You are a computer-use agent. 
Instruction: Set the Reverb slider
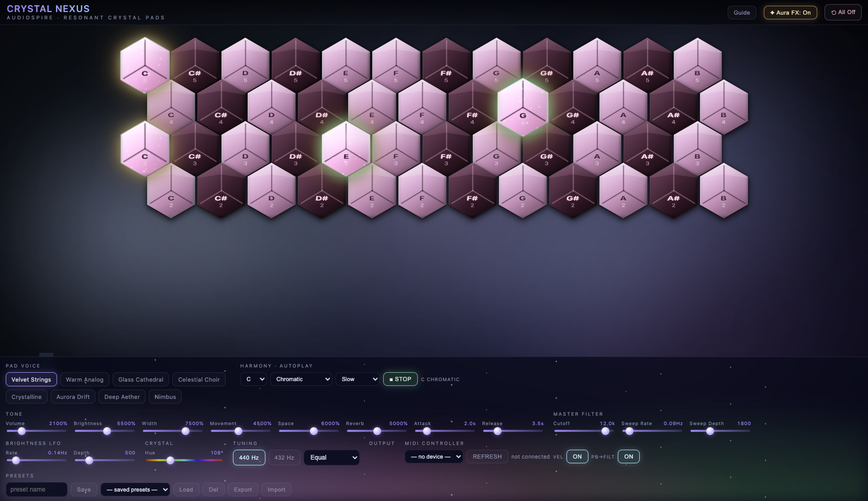pos(377,431)
